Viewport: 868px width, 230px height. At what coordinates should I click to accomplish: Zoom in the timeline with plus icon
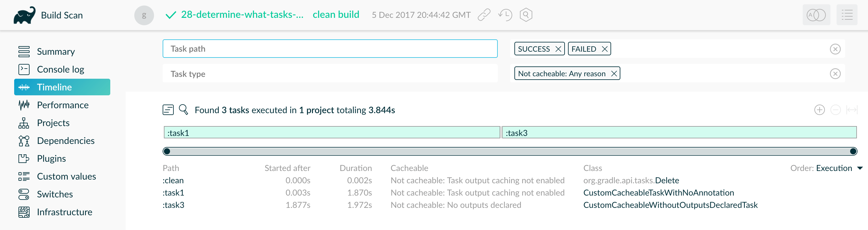pos(819,110)
